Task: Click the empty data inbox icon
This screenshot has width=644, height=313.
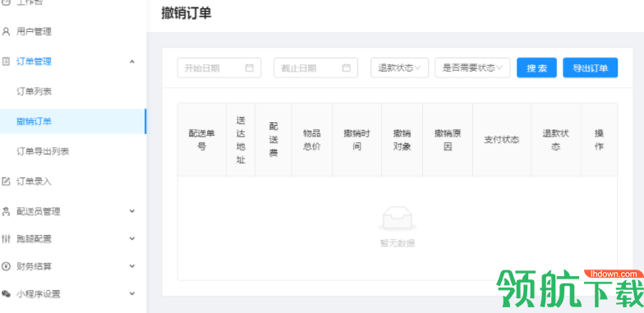Action: pos(398,219)
